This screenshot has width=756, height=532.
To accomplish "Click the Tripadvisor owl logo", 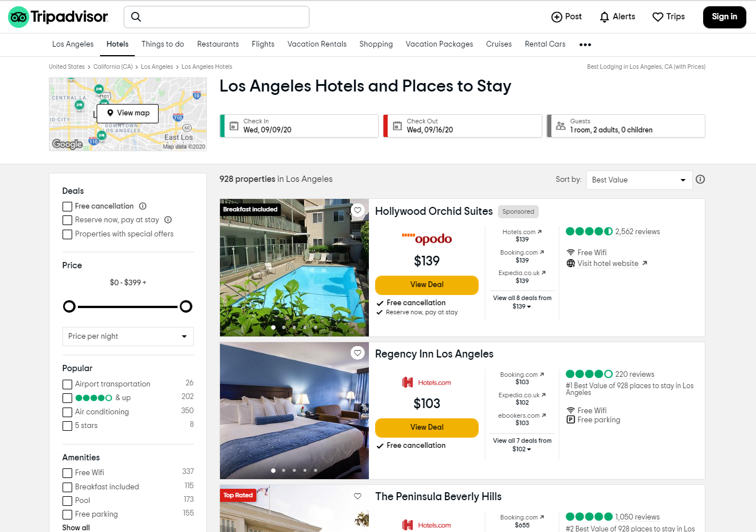I will tap(18, 16).
